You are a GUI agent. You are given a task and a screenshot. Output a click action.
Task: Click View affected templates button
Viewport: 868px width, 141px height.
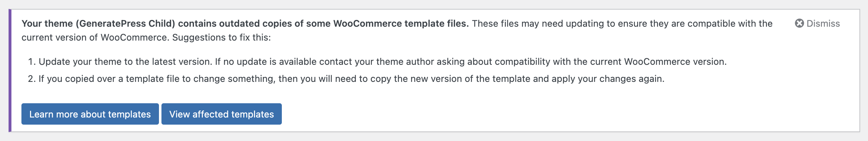[221, 114]
